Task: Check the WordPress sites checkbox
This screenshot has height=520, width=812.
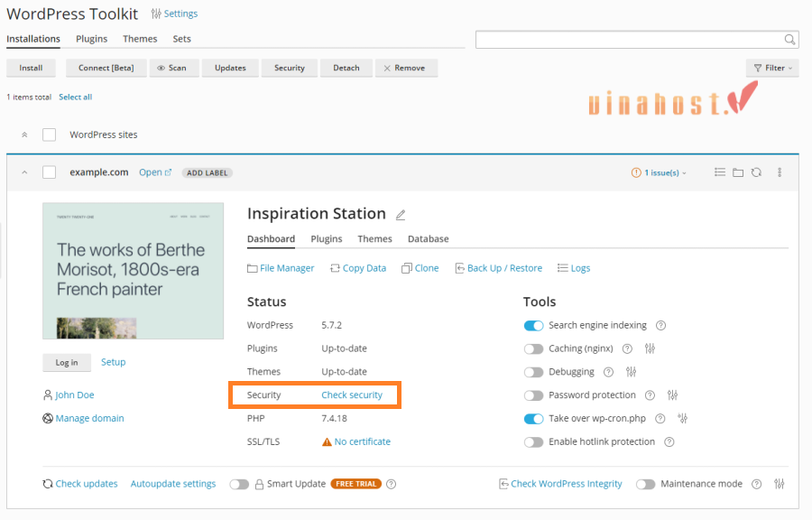Action: (x=50, y=135)
